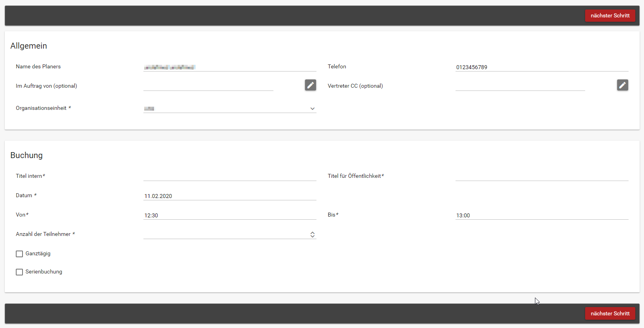The height and width of the screenshot is (328, 644).
Task: Focus the Name des Planers field
Action: pos(230,67)
